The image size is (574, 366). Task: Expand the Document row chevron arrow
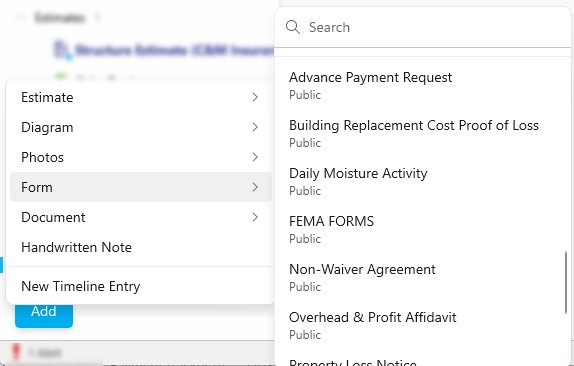click(x=255, y=217)
